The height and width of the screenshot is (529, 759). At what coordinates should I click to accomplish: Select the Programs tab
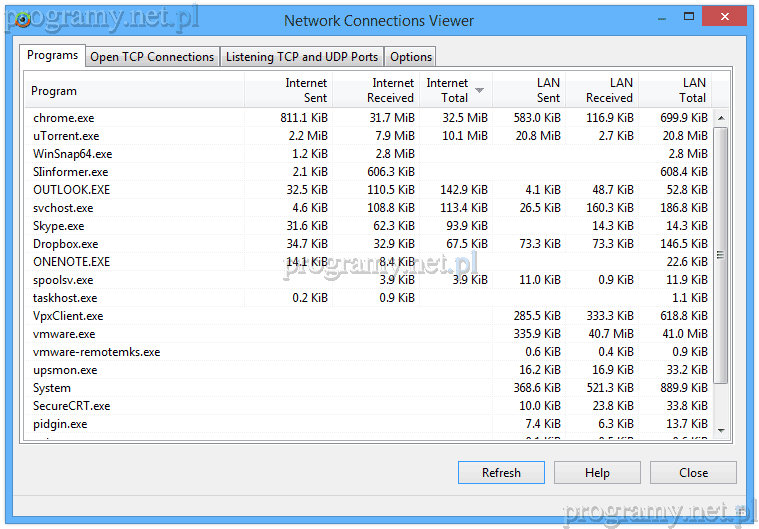pos(53,55)
